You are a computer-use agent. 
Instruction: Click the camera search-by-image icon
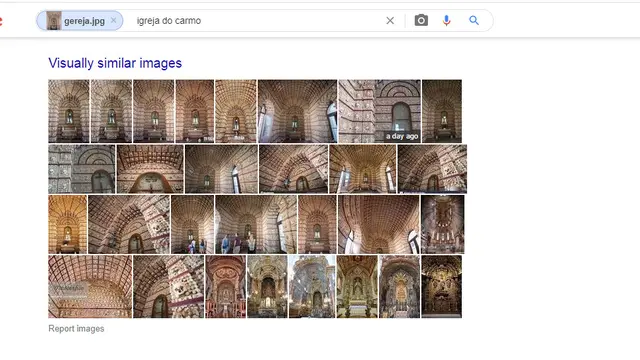pyautogui.click(x=421, y=20)
